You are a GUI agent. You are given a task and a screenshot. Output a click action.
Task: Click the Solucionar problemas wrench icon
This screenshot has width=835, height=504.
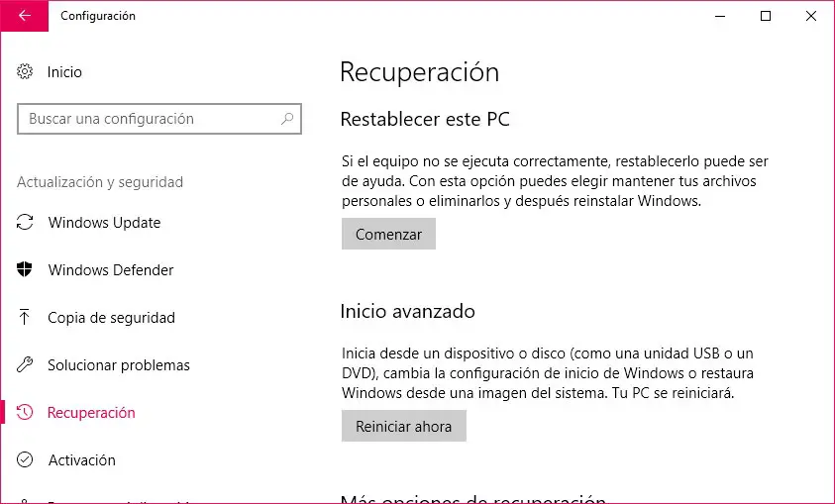(x=26, y=365)
